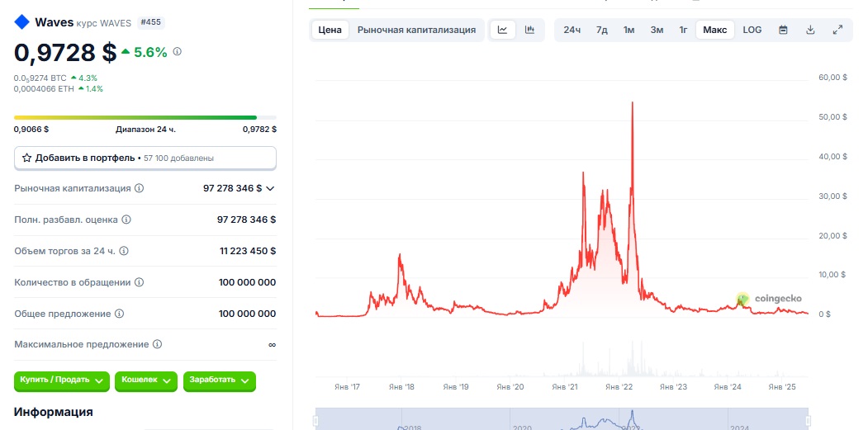Click the 11 223 450 $ volume value

click(x=248, y=251)
